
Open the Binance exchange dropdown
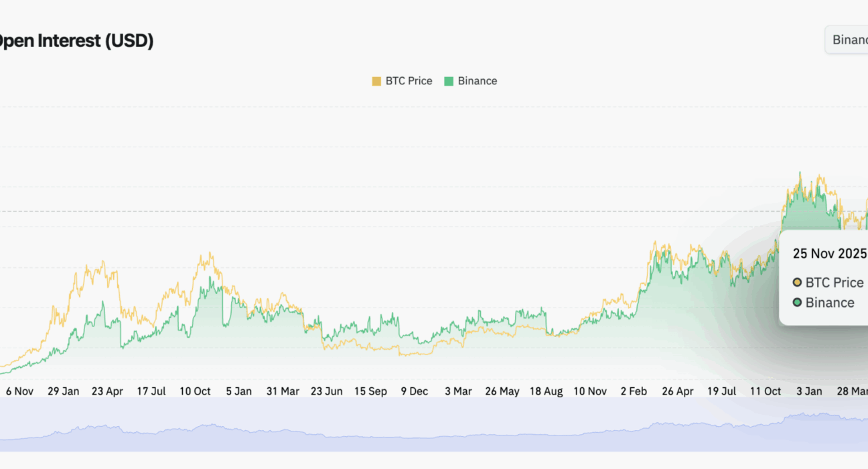(x=848, y=40)
